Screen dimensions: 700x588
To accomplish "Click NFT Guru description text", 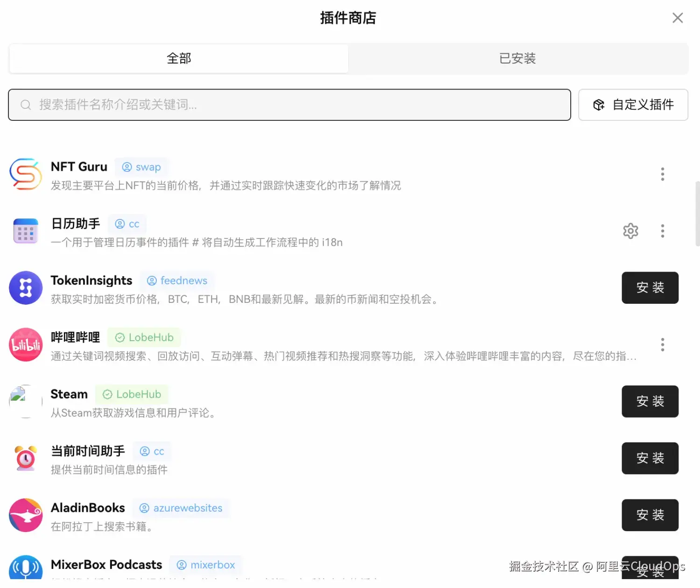I will [226, 186].
